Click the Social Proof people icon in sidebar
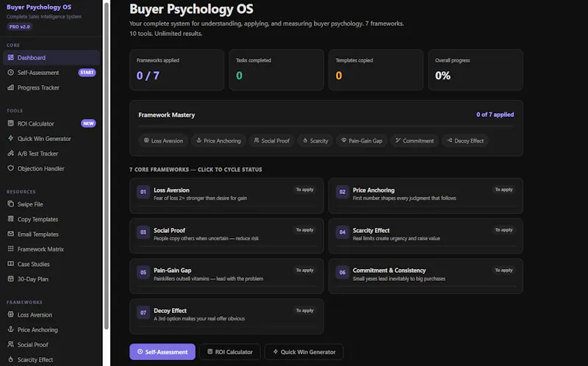This screenshot has width=588, height=366. pyautogui.click(x=10, y=345)
